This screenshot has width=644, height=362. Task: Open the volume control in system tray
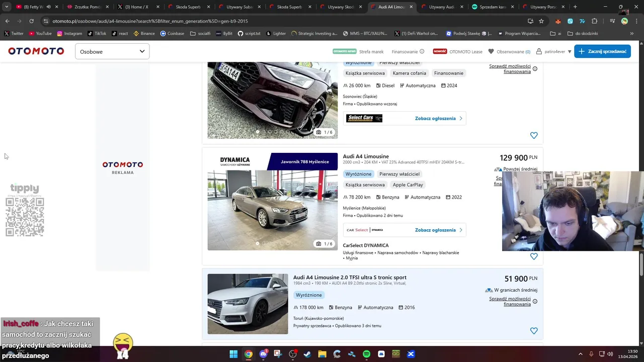(610, 354)
